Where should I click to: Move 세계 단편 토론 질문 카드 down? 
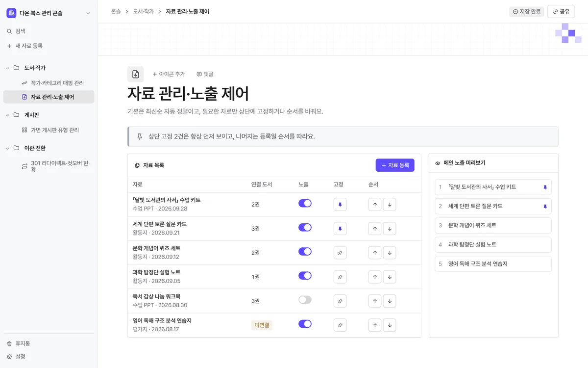[x=390, y=229]
